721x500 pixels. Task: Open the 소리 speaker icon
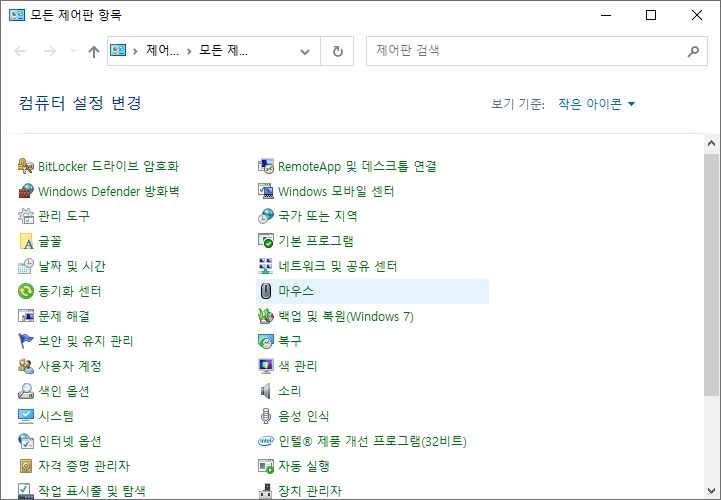click(x=266, y=391)
